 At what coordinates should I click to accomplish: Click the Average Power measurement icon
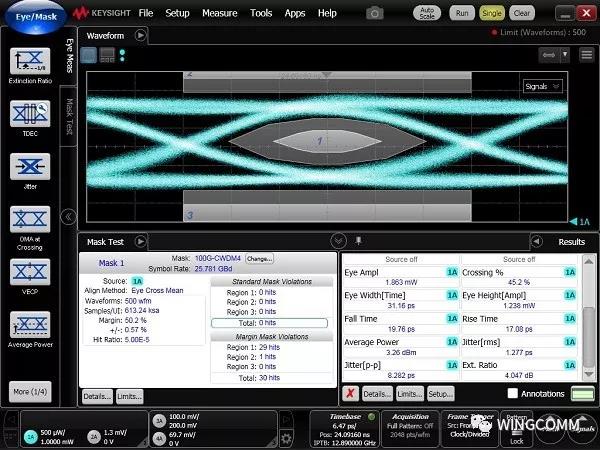click(29, 325)
